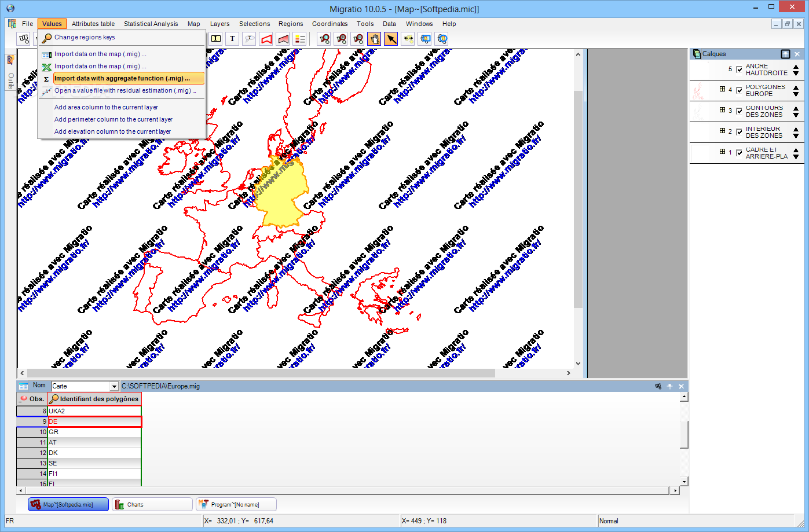Open the File menu

(x=27, y=24)
